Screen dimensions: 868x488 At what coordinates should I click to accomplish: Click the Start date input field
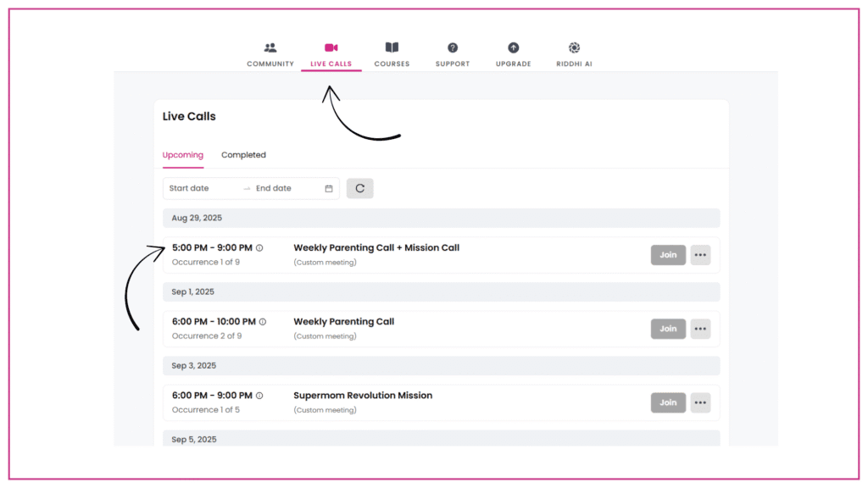(202, 188)
